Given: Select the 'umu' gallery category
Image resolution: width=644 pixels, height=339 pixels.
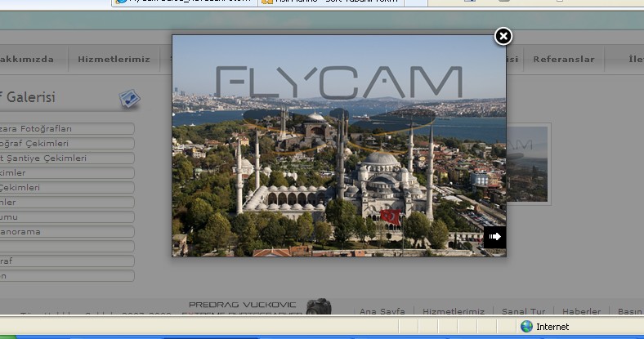Looking at the screenshot, I should [x=67, y=217].
